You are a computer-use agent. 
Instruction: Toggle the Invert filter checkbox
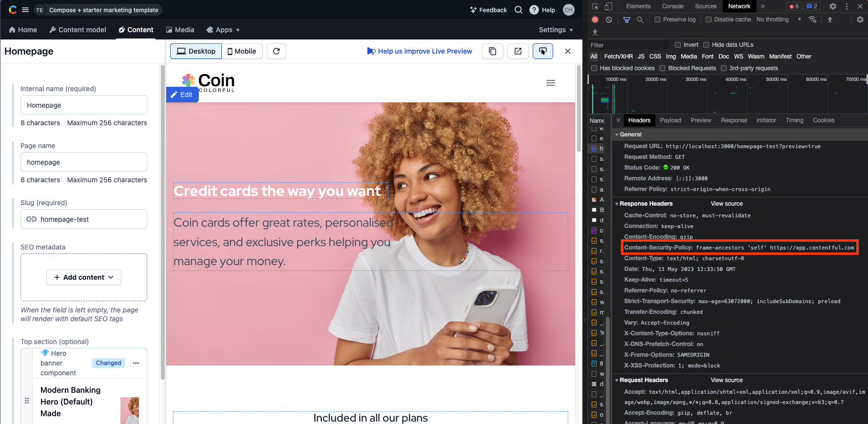pos(678,45)
